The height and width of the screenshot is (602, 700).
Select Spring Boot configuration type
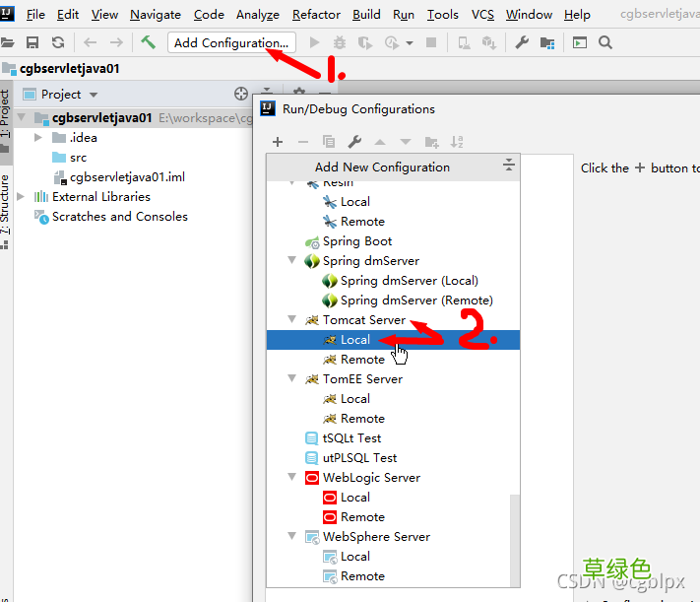click(357, 241)
